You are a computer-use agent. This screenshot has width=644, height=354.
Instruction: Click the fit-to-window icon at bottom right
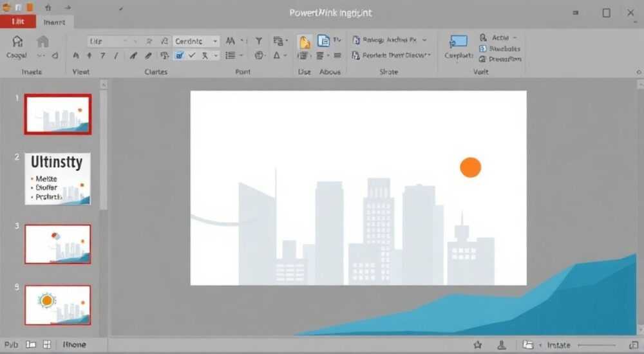634,345
